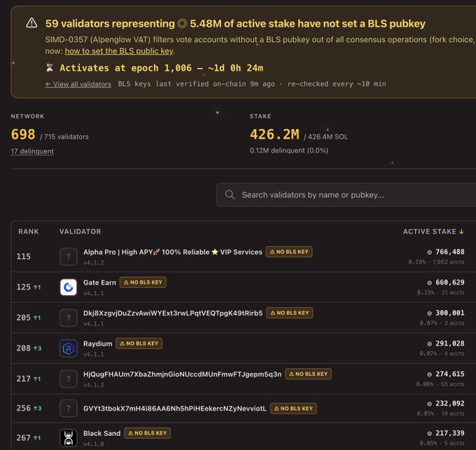Click the 0.12M delinquent (0.0%) text

(x=289, y=151)
